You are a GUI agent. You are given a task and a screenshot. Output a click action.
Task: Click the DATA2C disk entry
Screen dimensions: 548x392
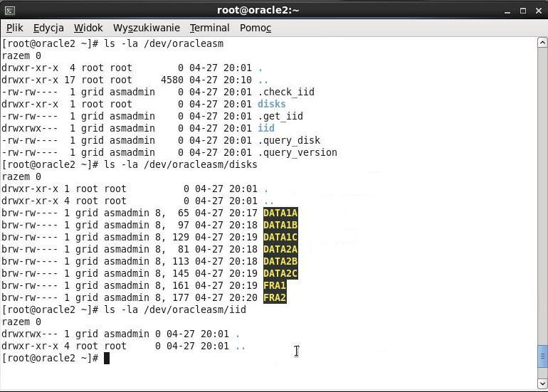coord(280,273)
